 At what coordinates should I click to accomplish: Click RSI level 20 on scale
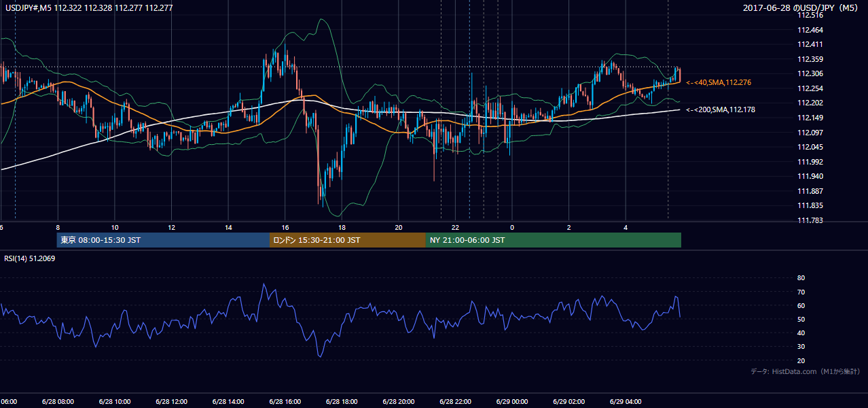801,360
